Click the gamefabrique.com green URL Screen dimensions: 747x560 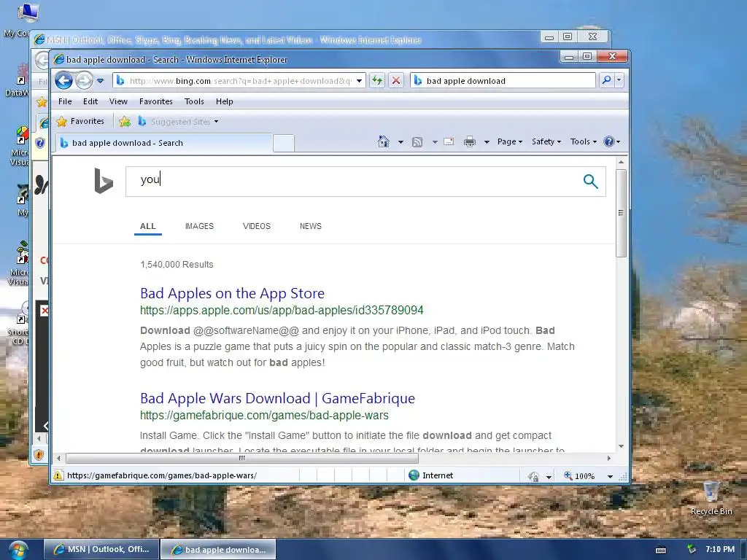coord(264,415)
